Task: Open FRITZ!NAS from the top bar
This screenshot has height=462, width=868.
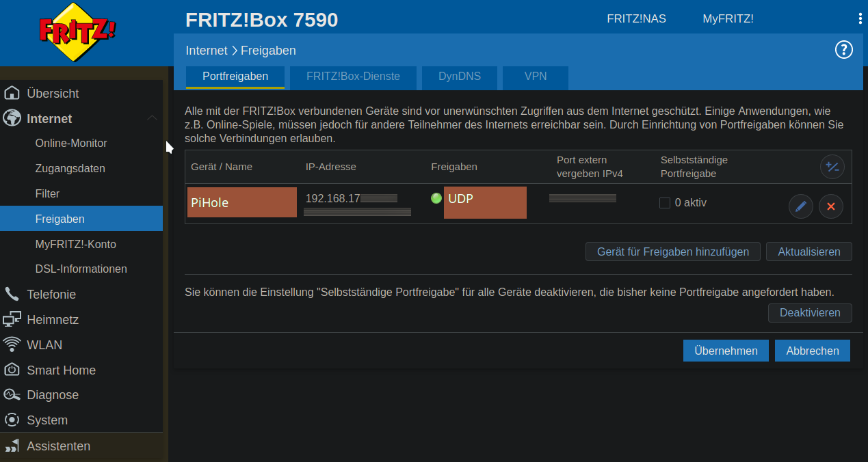Action: tap(636, 18)
